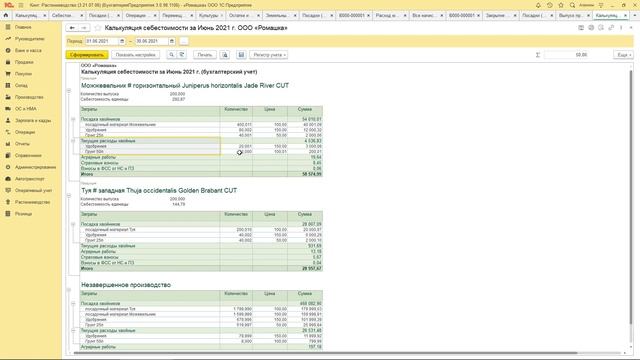This screenshot has height=360, width=640.
Task: Go forward with the right arrow
Action: pyautogui.click(x=84, y=28)
